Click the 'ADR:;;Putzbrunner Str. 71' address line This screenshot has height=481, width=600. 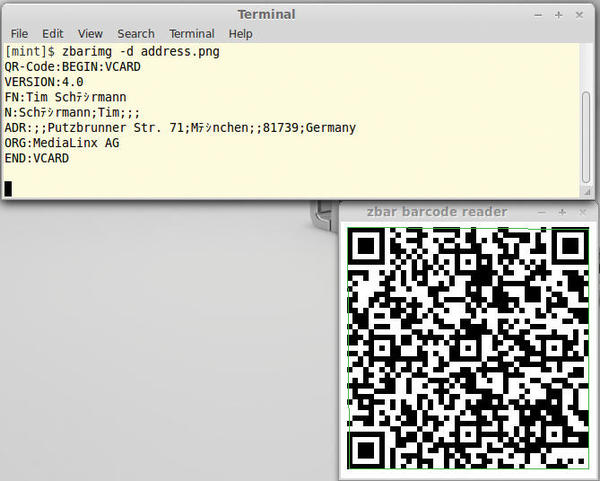180,127
